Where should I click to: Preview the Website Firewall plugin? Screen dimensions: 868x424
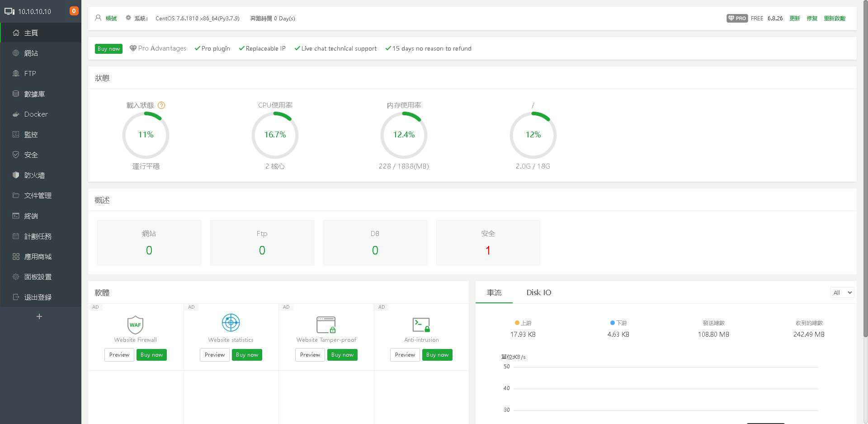pos(119,355)
